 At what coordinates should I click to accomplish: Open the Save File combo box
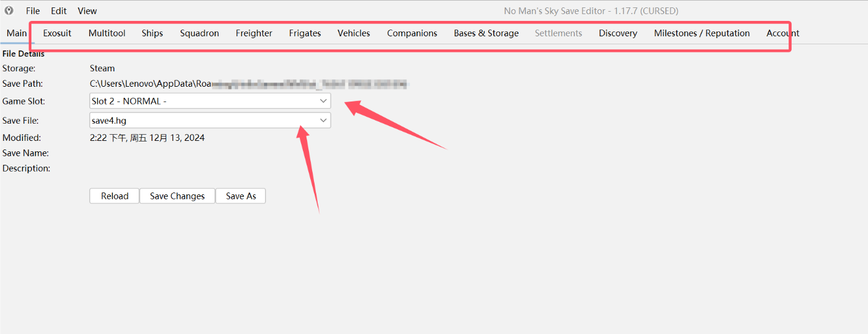coord(210,121)
